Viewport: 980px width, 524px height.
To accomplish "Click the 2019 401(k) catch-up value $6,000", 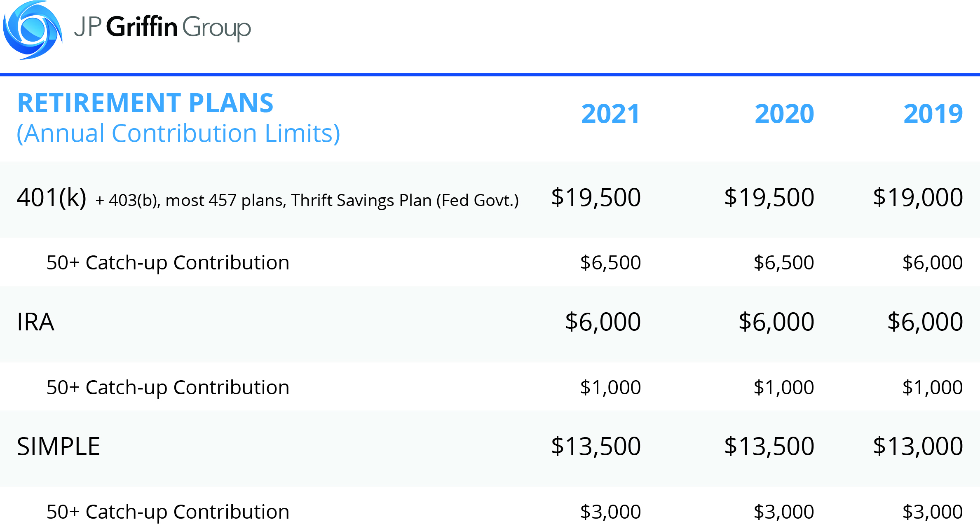I will (933, 263).
